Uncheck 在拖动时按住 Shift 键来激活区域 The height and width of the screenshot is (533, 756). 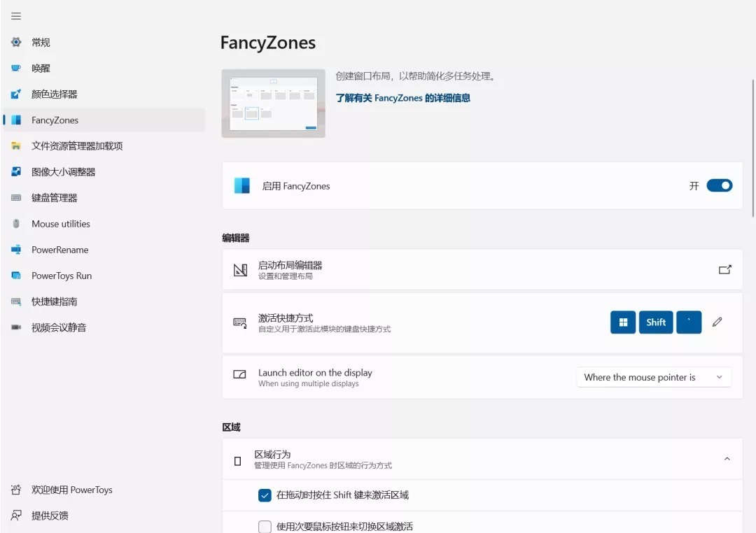pos(265,495)
